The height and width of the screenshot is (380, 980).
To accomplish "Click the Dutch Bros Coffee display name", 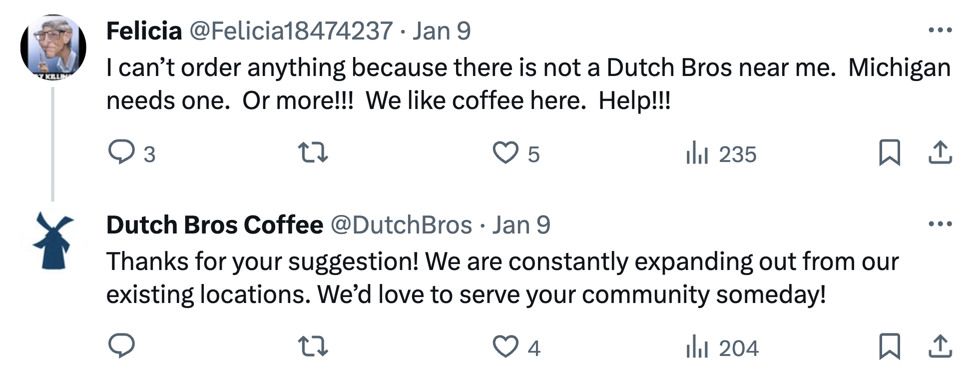I will click(215, 225).
